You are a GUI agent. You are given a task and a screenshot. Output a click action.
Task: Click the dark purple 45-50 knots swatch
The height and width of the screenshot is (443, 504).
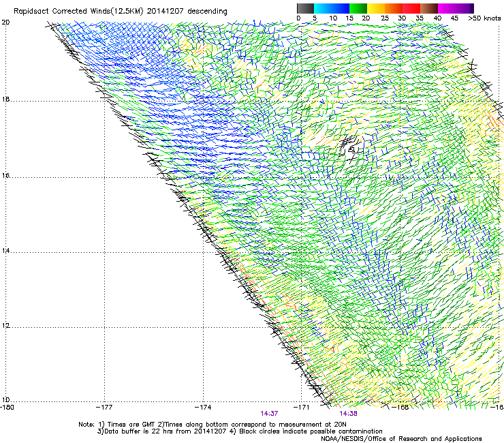point(464,8)
